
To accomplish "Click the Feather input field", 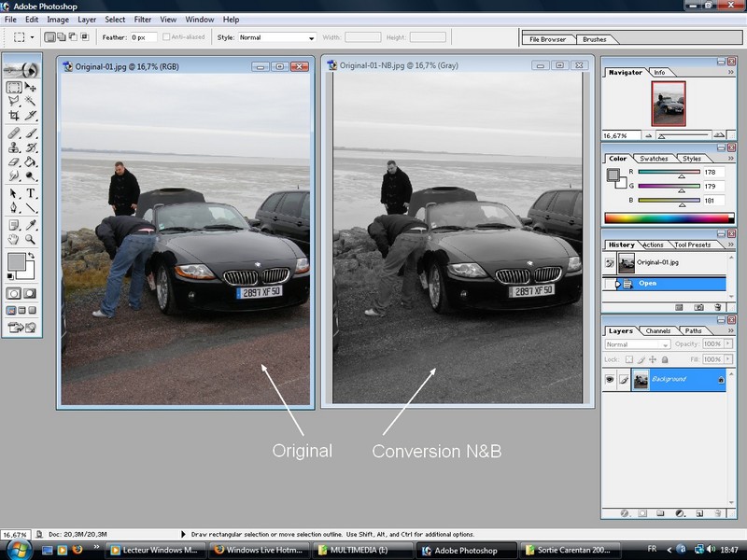I will pyautogui.click(x=144, y=37).
